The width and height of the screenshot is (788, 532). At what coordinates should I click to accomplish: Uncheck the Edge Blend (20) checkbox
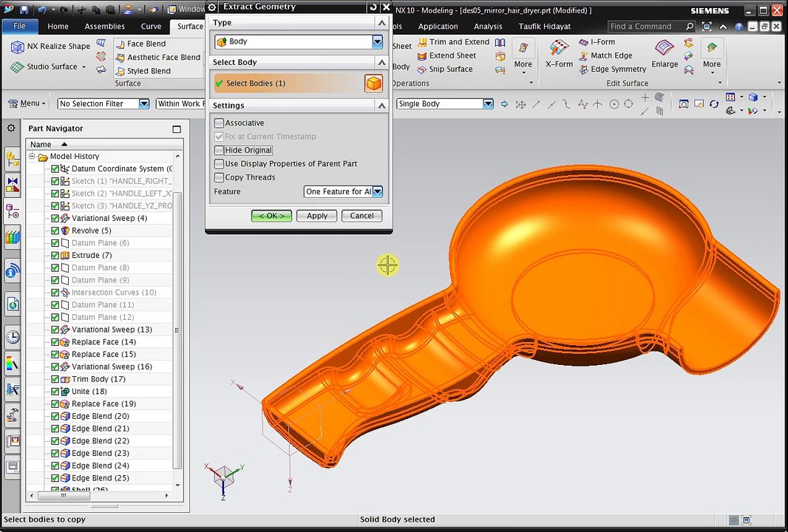click(55, 416)
